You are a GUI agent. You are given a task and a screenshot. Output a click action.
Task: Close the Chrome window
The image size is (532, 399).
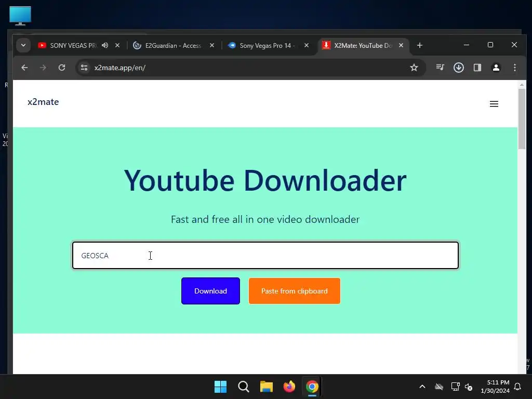[514, 45]
